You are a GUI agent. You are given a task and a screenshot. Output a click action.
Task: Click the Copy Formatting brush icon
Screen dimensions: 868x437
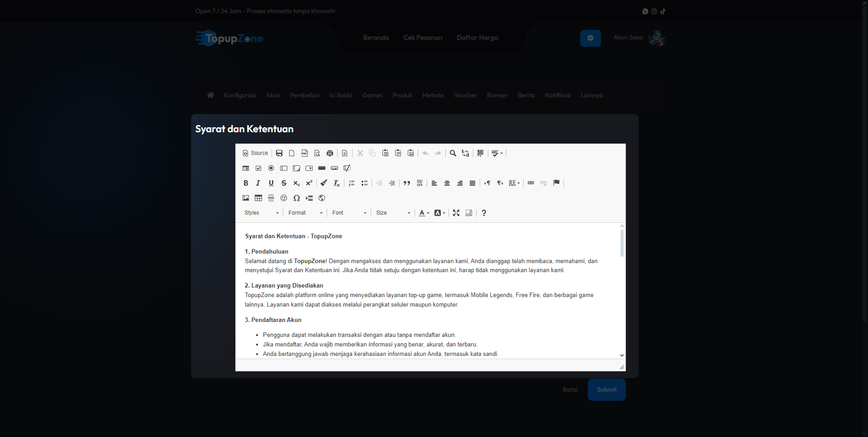coord(324,183)
